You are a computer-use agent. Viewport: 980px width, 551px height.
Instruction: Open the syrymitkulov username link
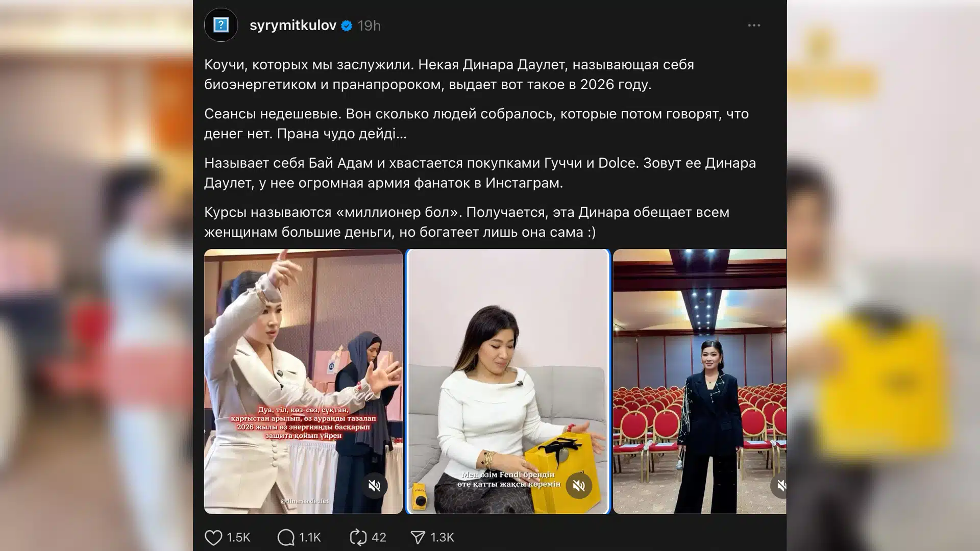(292, 26)
